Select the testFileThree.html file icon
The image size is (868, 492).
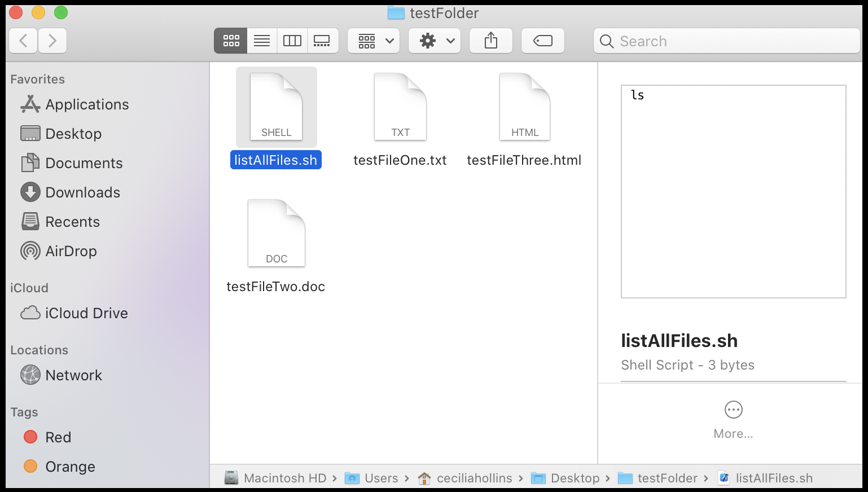pyautogui.click(x=524, y=108)
